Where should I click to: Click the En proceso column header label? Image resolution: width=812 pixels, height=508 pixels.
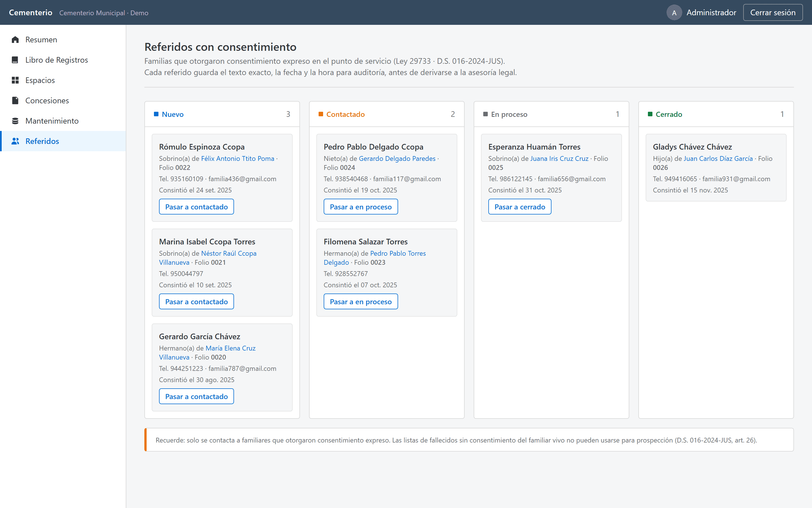pyautogui.click(x=509, y=114)
